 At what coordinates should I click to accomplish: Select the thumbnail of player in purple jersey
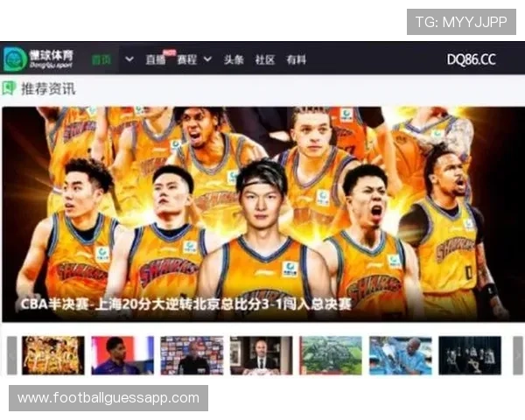[x=122, y=355]
